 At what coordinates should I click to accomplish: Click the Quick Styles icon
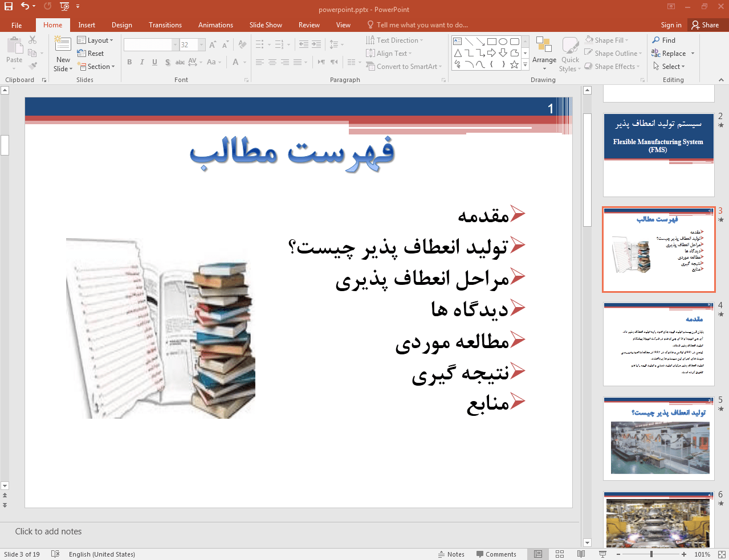[569, 54]
